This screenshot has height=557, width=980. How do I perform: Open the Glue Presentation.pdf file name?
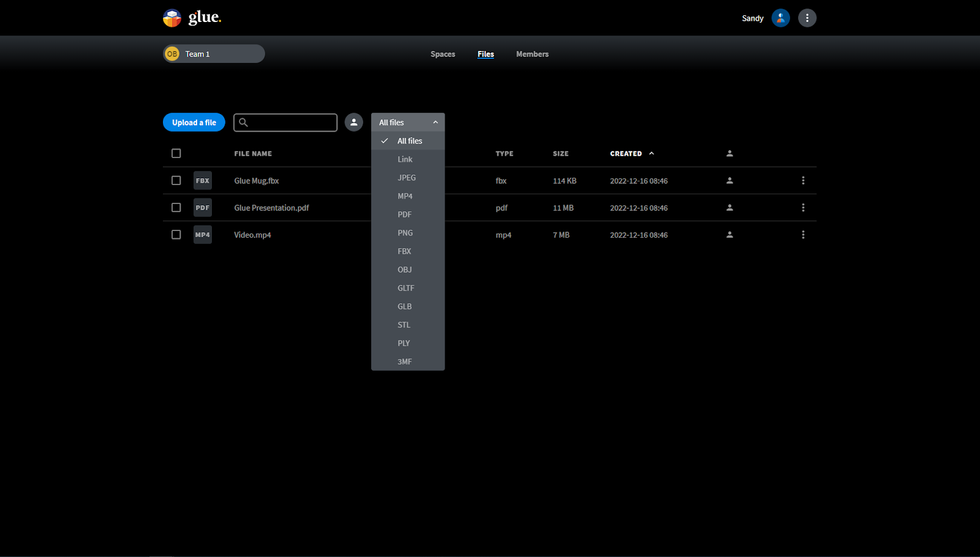pyautogui.click(x=271, y=208)
